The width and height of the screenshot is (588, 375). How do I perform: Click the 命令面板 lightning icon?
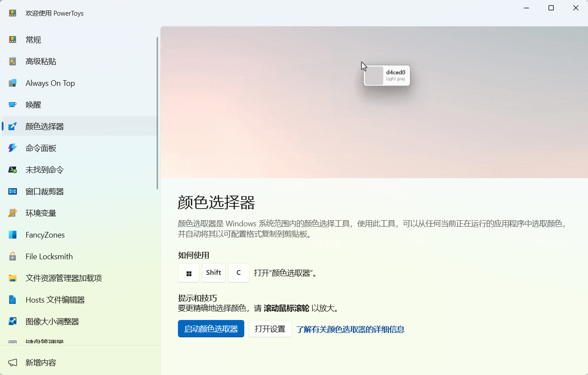(x=13, y=148)
